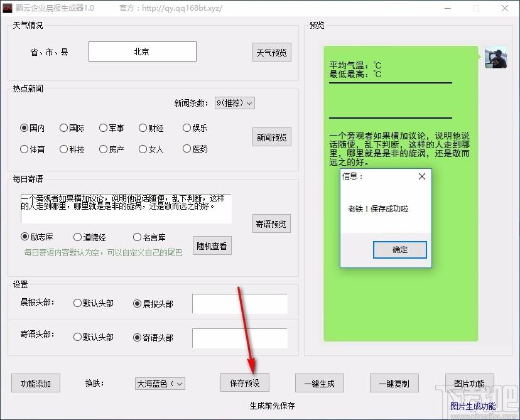
Task: Click the city input field showing 北京
Action: (143, 51)
